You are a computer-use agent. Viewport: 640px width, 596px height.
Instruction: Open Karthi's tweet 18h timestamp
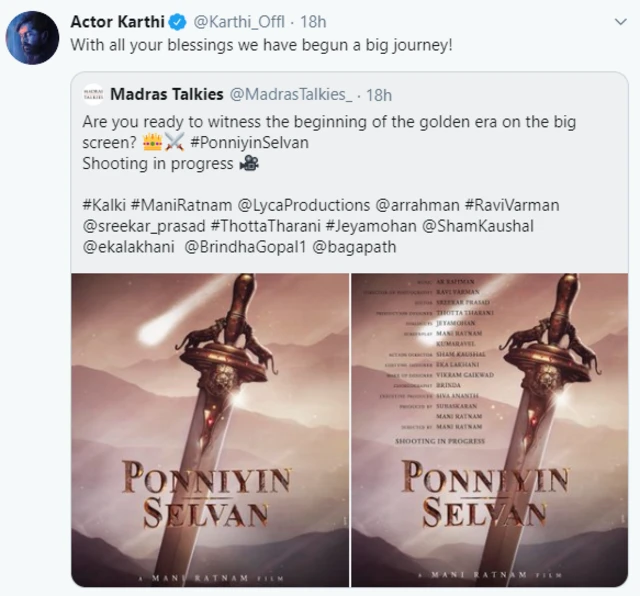pyautogui.click(x=315, y=23)
